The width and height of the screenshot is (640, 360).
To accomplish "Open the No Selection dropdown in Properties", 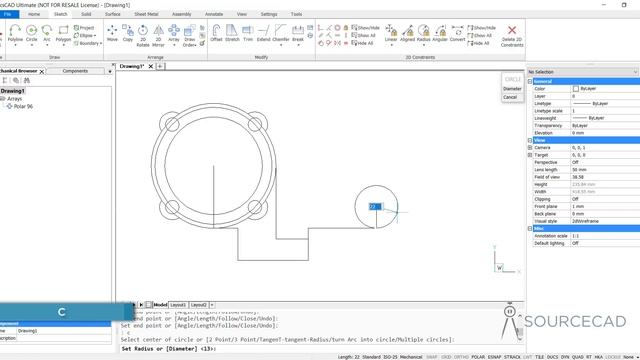I will 583,72.
